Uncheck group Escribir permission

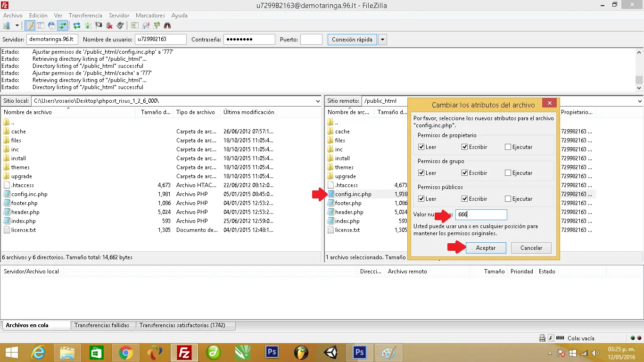click(464, 173)
